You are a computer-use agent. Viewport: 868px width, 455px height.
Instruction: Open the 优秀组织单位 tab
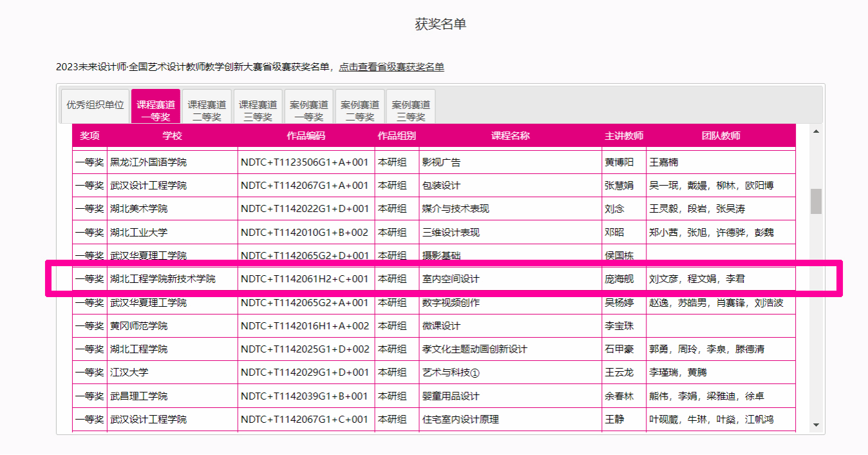[95, 105]
